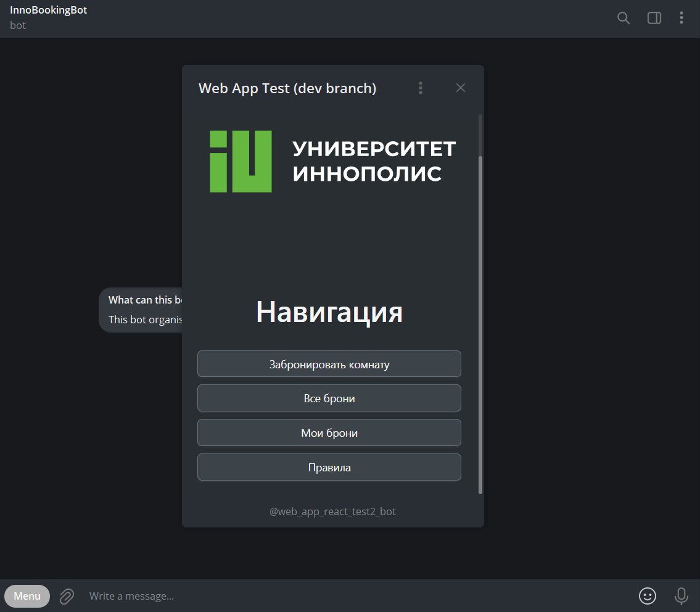Click the Навигация heading

click(329, 312)
